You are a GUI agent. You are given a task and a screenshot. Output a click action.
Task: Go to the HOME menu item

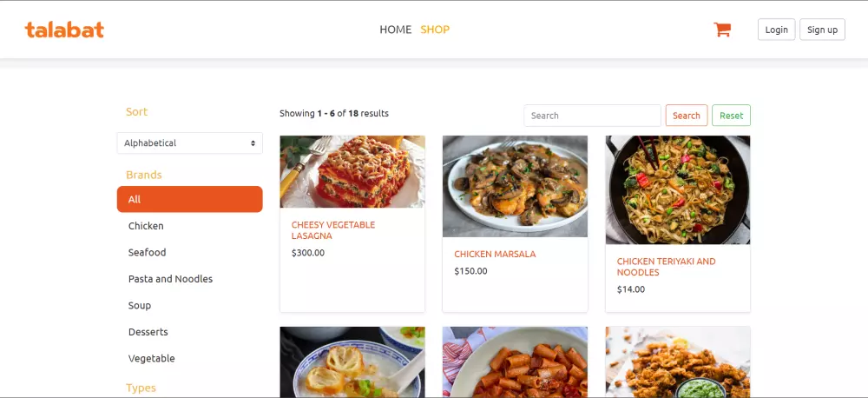(395, 30)
